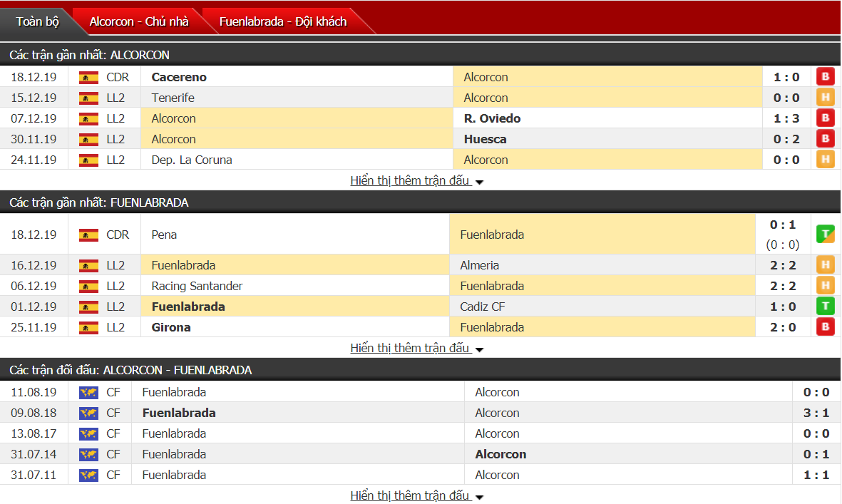The width and height of the screenshot is (842, 504).
Task: Switch to Fuenlabrada - Đội khách tab
Action: 283,21
